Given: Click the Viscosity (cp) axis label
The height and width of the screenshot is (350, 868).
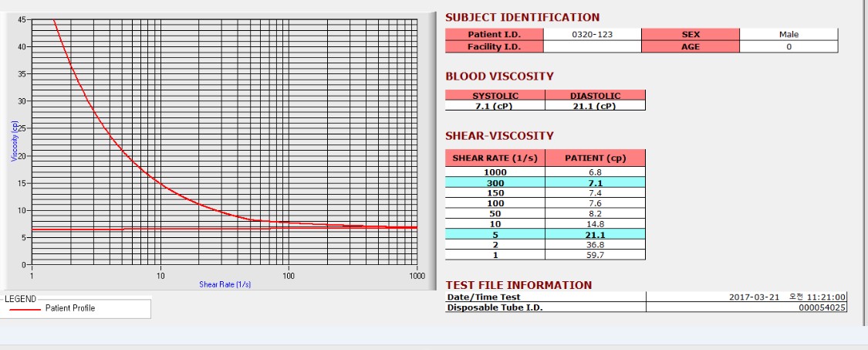Looking at the screenshot, I should pos(15,141).
